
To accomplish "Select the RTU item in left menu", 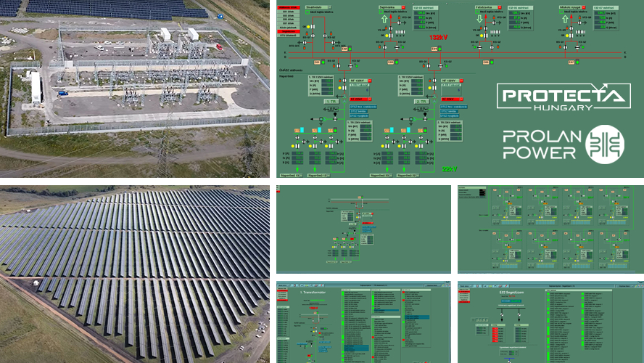I will point(289,36).
